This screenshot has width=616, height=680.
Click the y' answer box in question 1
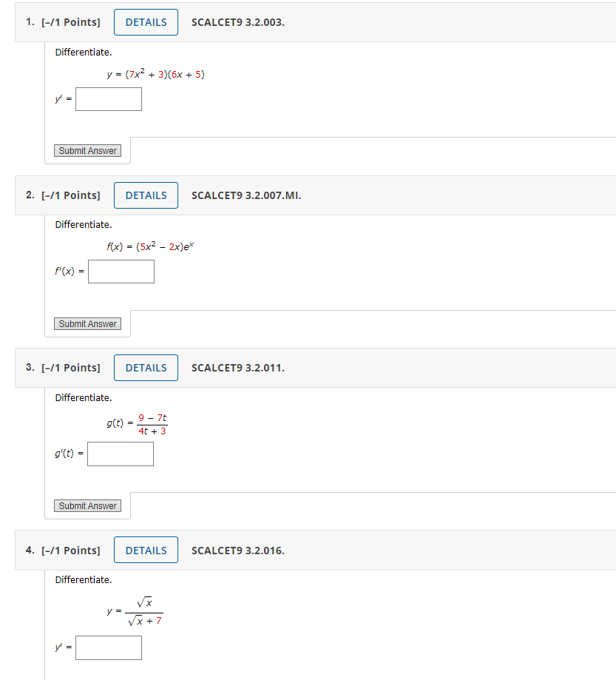(x=108, y=98)
